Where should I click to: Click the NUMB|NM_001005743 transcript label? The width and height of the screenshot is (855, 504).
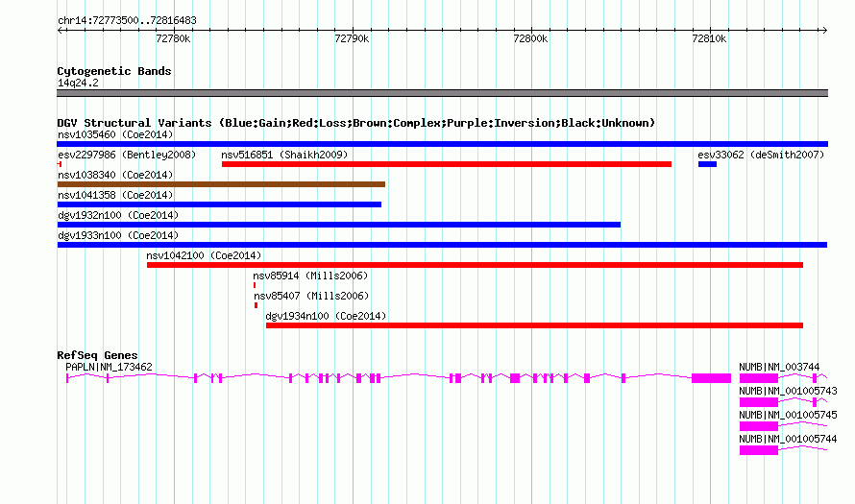788,392
